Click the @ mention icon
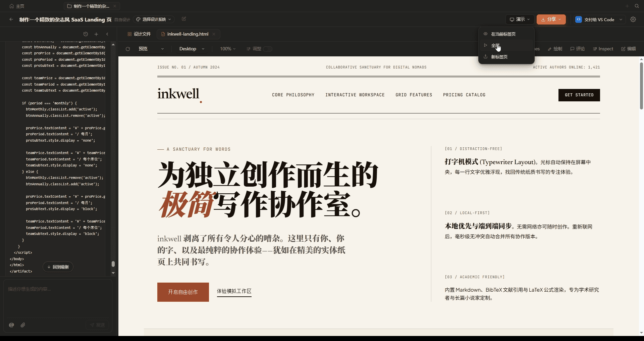Screen dimensions: 644x341 coord(11,325)
